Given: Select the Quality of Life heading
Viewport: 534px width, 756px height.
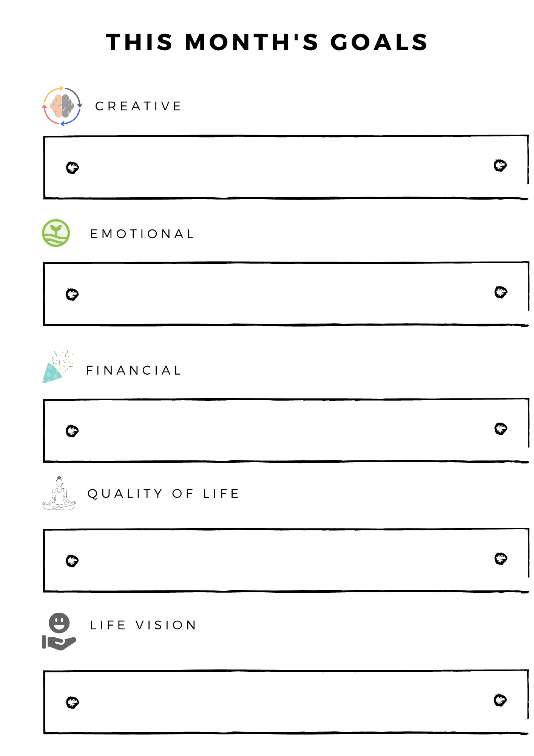Looking at the screenshot, I should click(x=163, y=494).
